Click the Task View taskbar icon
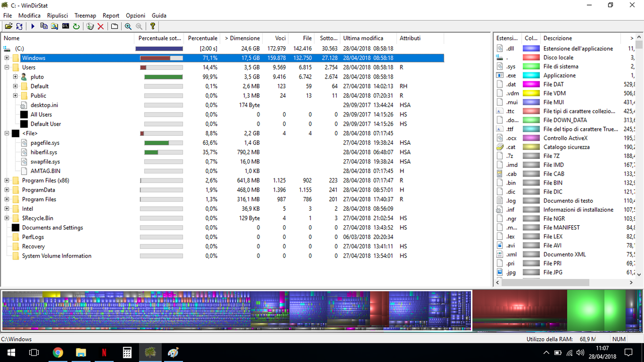The width and height of the screenshot is (644, 362). click(x=34, y=352)
